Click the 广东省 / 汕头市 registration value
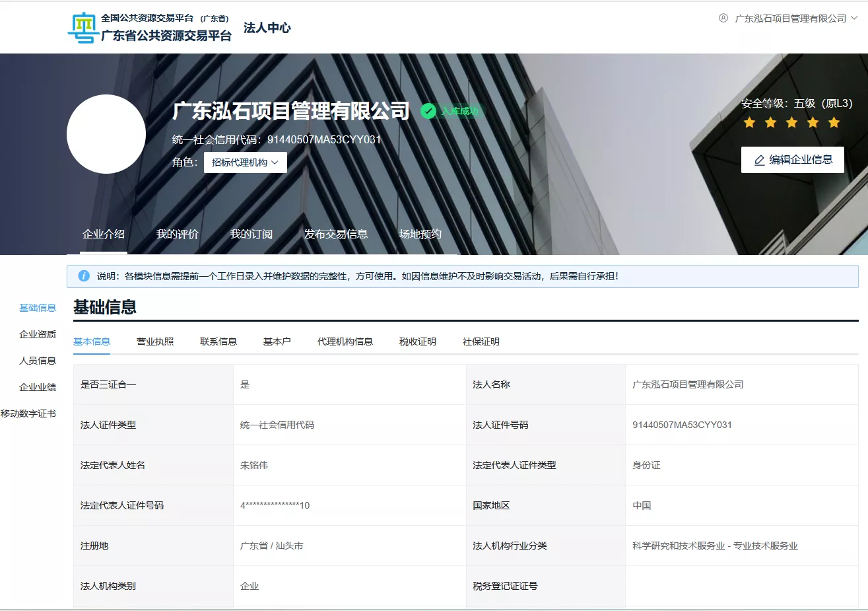 point(272,546)
